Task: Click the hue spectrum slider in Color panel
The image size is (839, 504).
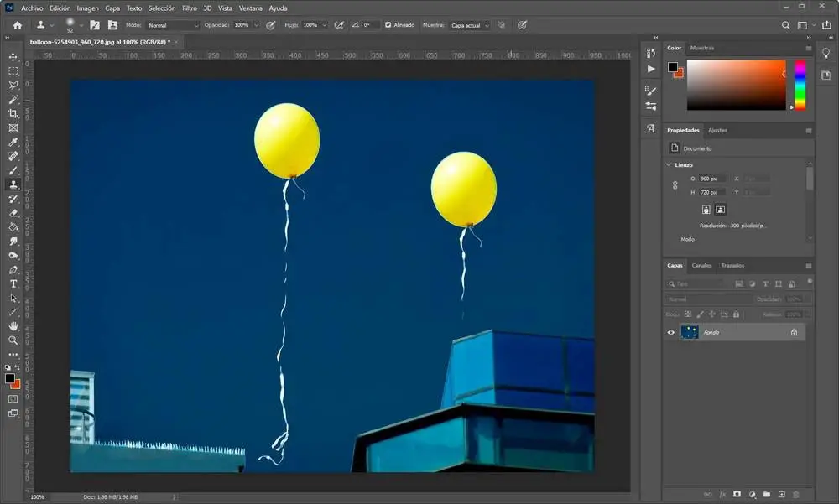Action: click(x=800, y=85)
